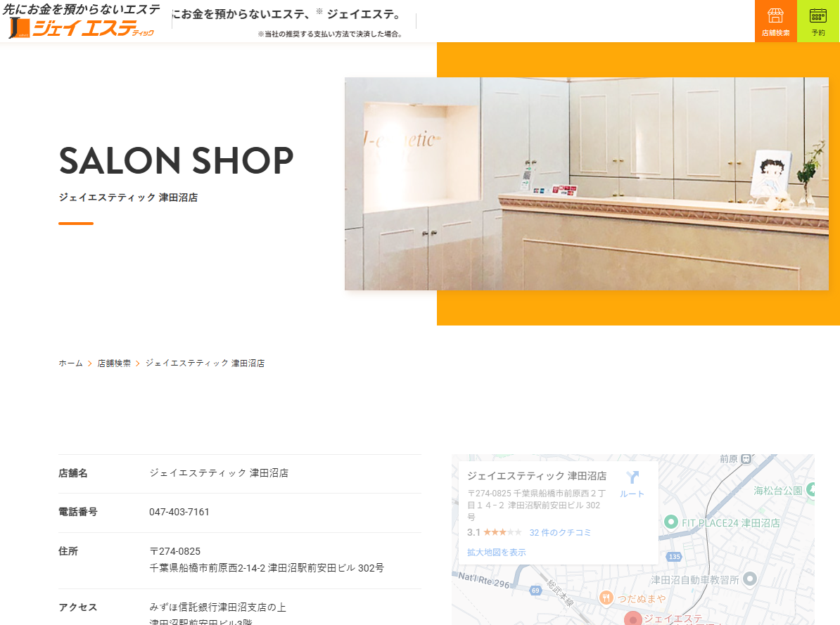
Task: Open 32 件のクチコミ reviews link
Action: pos(561,532)
